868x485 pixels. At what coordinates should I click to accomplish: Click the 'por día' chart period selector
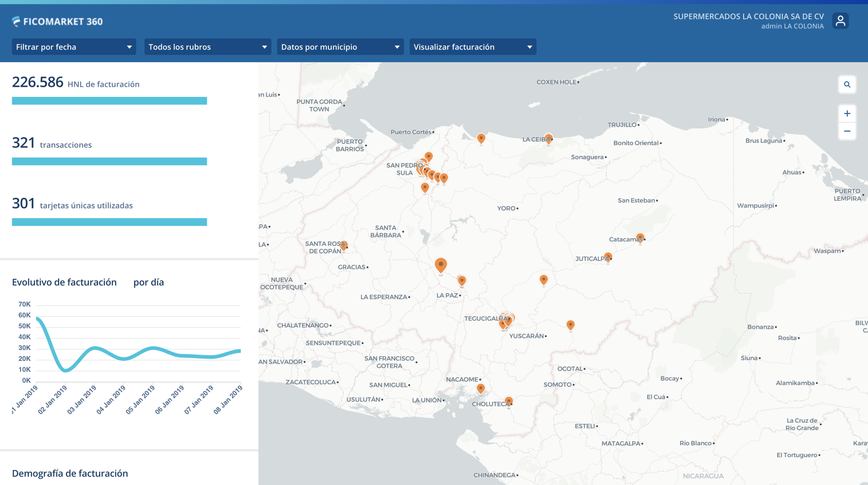point(149,282)
